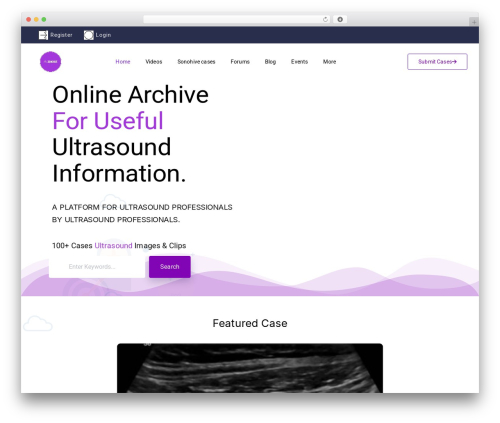Open the Blog page
The image size is (500, 423).
point(270,62)
